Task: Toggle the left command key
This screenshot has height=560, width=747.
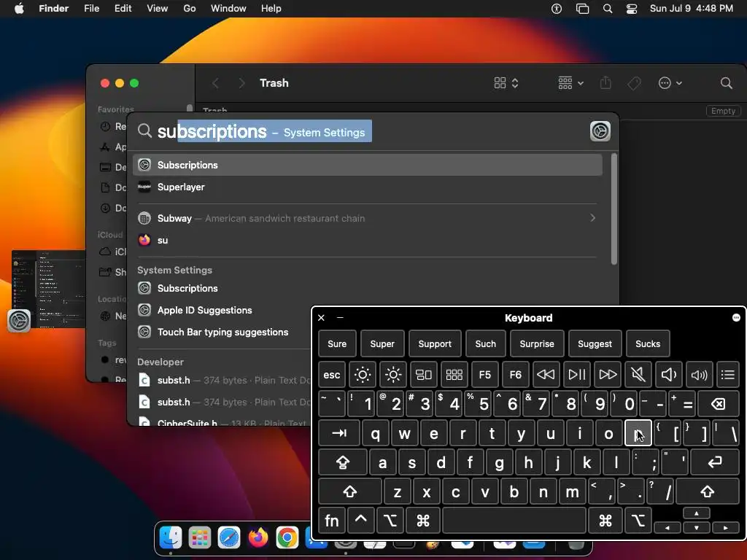Action: pyautogui.click(x=422, y=521)
